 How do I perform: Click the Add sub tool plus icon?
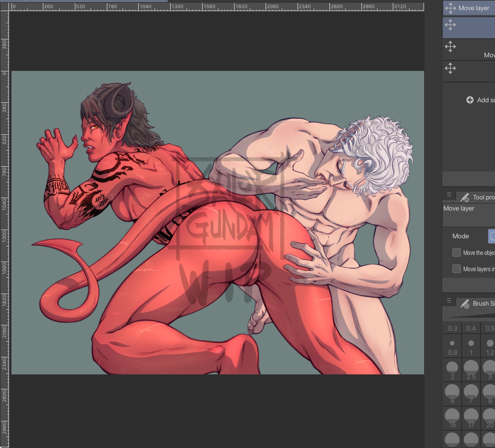470,100
